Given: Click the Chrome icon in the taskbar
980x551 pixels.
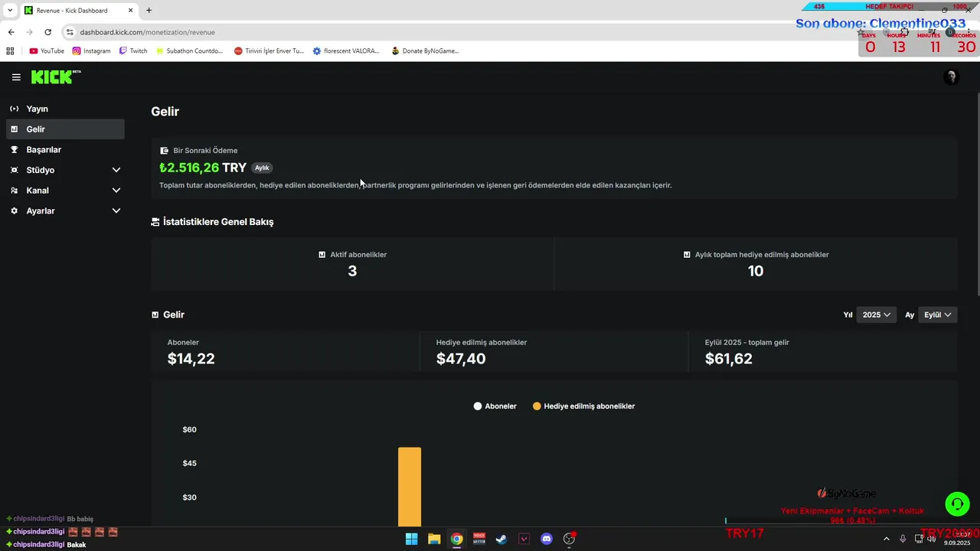Looking at the screenshot, I should pyautogui.click(x=456, y=539).
